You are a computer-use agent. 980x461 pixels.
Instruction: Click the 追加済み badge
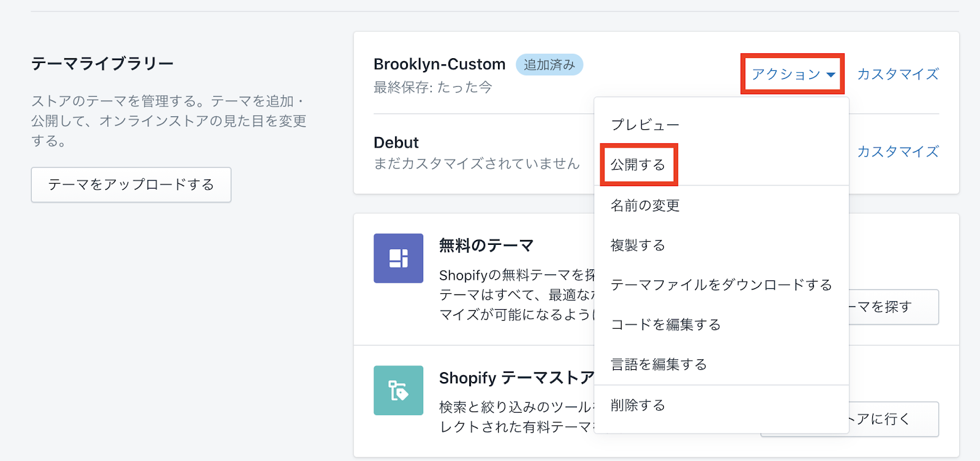(x=549, y=65)
